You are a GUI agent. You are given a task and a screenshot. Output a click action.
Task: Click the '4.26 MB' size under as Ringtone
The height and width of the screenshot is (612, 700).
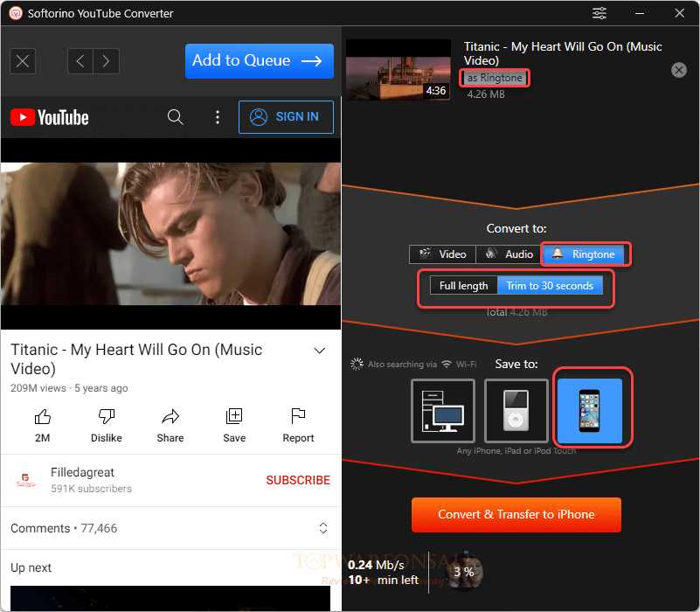(x=486, y=94)
